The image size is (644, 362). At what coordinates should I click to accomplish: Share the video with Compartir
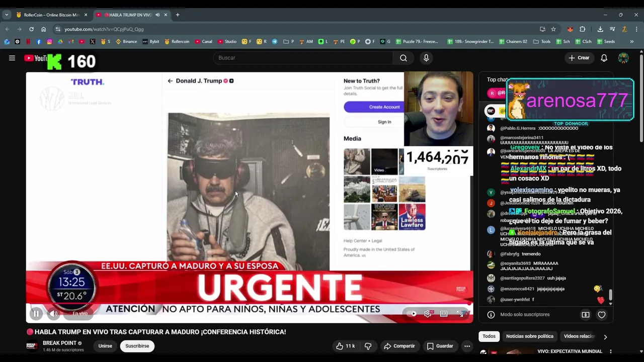click(399, 346)
